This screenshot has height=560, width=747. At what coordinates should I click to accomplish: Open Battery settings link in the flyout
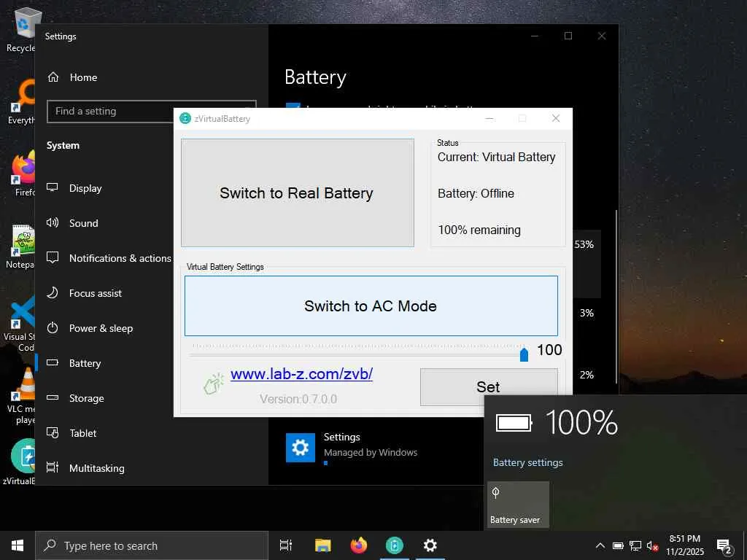pyautogui.click(x=527, y=462)
